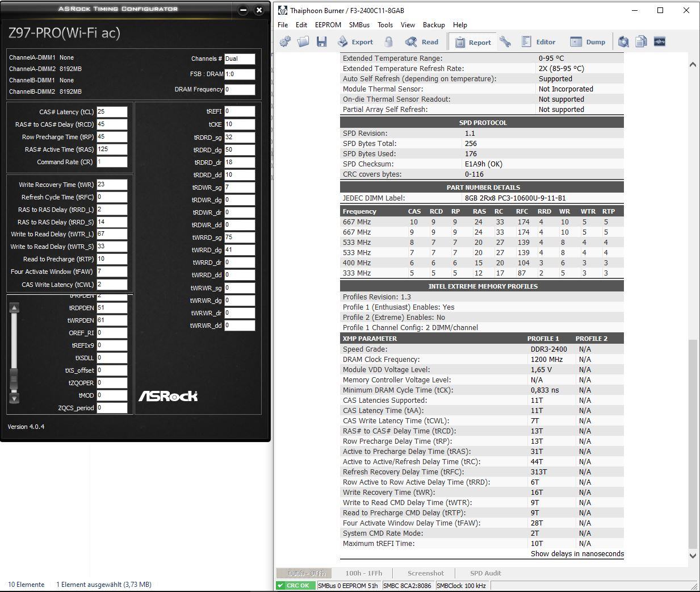This screenshot has height=592, width=700.
Task: Click the SMBClock 100 kHz status entry
Action: [462, 586]
